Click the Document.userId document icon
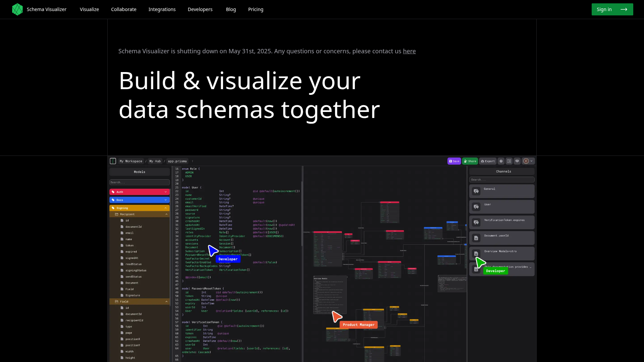Viewport: 644px width, 362px height. (476, 238)
